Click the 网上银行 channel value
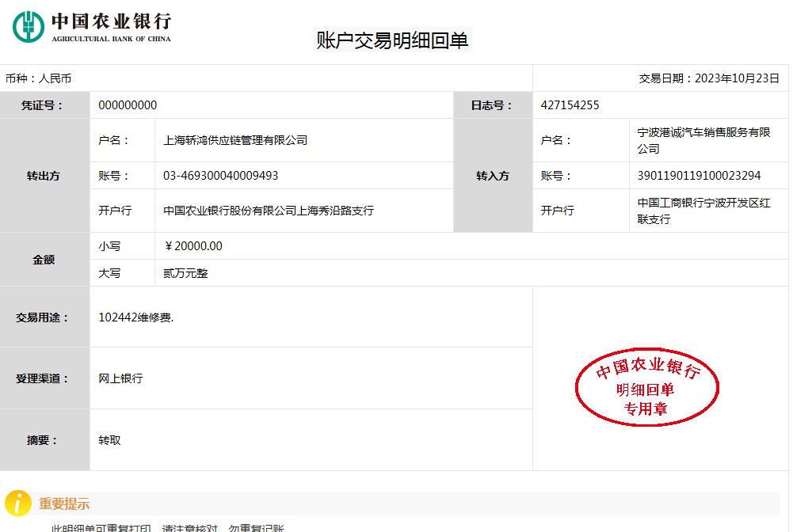Screen dimensions: 793x532 [x=120, y=378]
